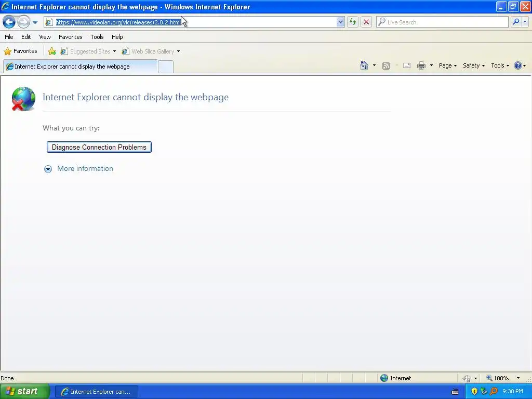This screenshot has height=399, width=532.
Task: Open the Page command bar menu
Action: pyautogui.click(x=447, y=65)
